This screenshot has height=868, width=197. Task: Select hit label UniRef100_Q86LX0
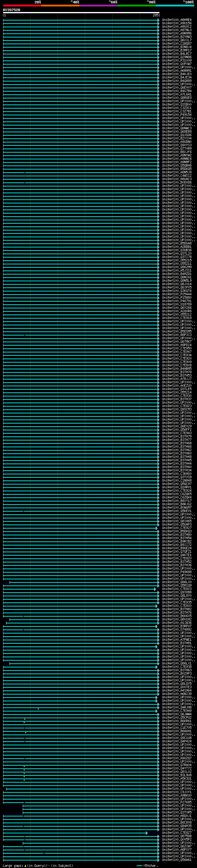[x=177, y=582]
